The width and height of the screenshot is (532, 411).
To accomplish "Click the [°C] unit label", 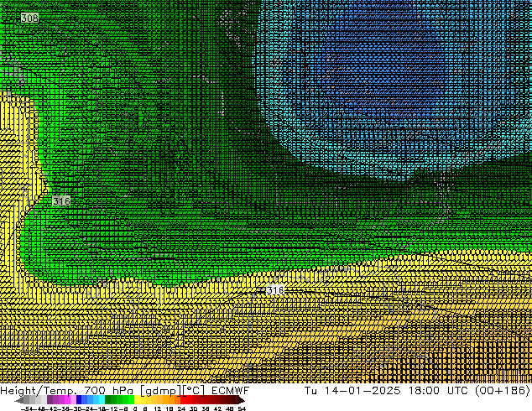I will click(194, 391).
